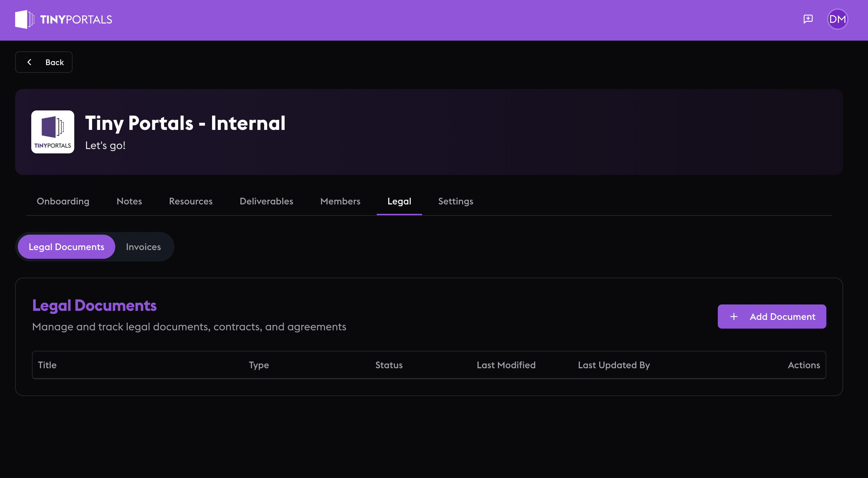Image resolution: width=868 pixels, height=478 pixels.
Task: Click the Add Document button
Action: tap(772, 317)
